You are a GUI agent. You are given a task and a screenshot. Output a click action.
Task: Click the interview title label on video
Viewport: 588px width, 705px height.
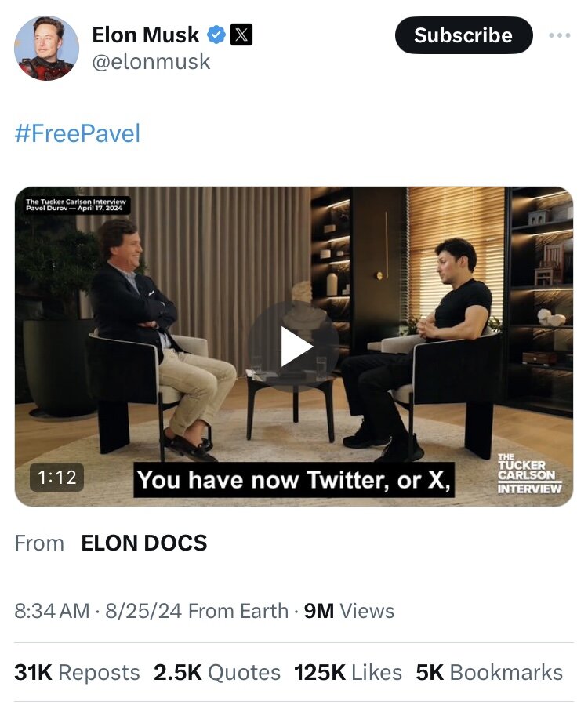(x=77, y=205)
